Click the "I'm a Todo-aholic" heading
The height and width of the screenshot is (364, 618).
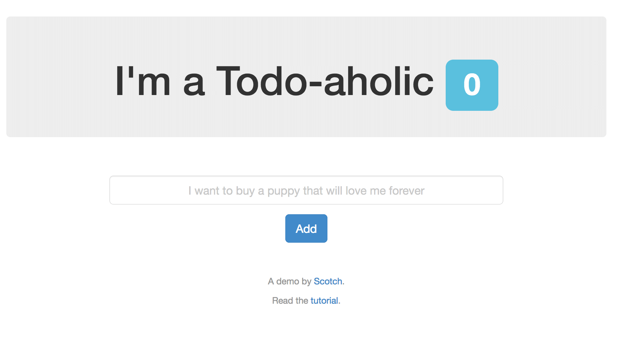coord(274,82)
